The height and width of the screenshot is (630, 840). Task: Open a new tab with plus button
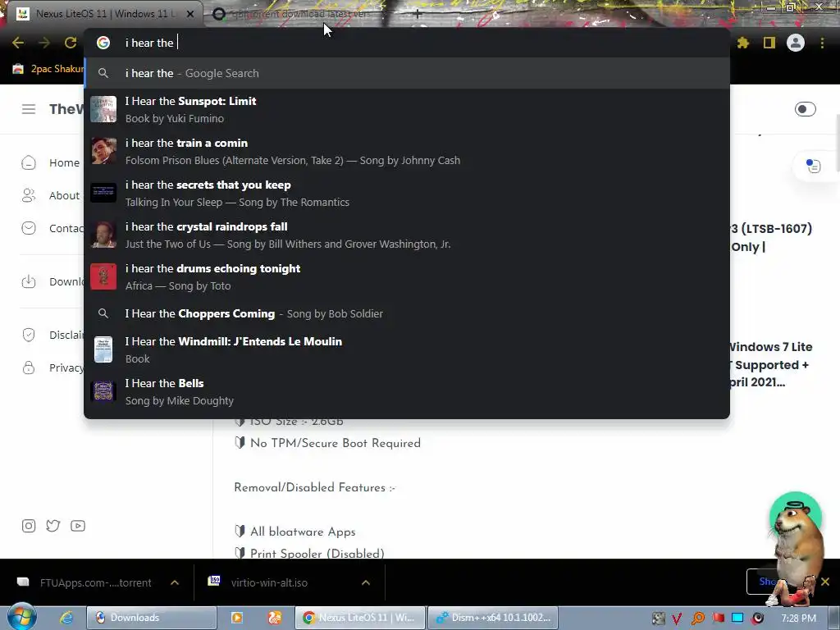click(x=418, y=14)
